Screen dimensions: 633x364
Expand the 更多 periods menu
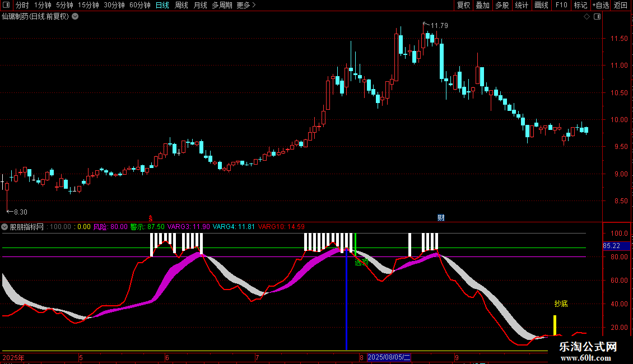click(246, 6)
